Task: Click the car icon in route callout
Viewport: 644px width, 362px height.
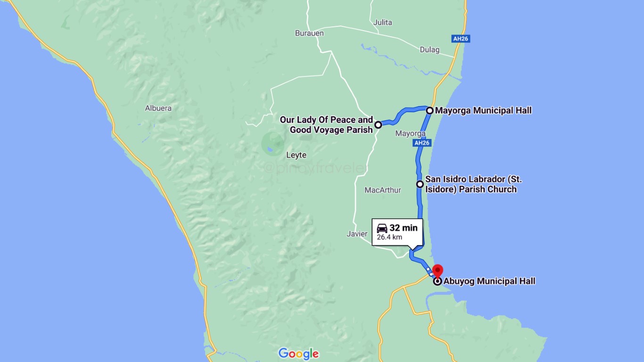Action: [x=382, y=228]
